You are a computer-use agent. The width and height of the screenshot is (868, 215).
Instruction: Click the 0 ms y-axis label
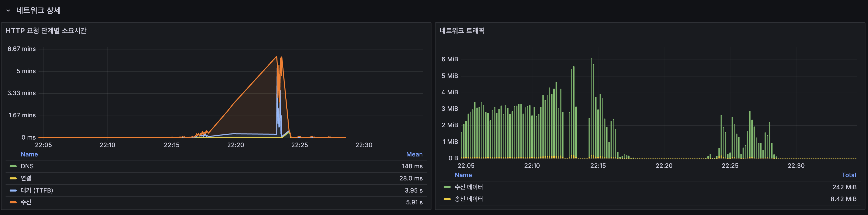point(29,138)
